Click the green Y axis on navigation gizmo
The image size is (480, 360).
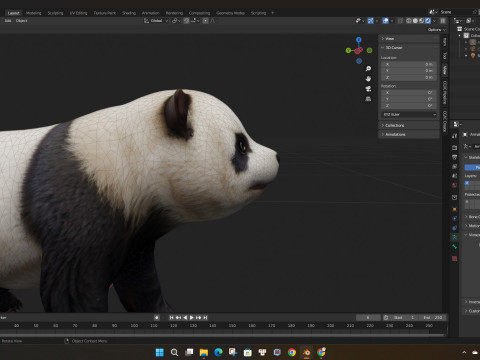tap(348, 50)
